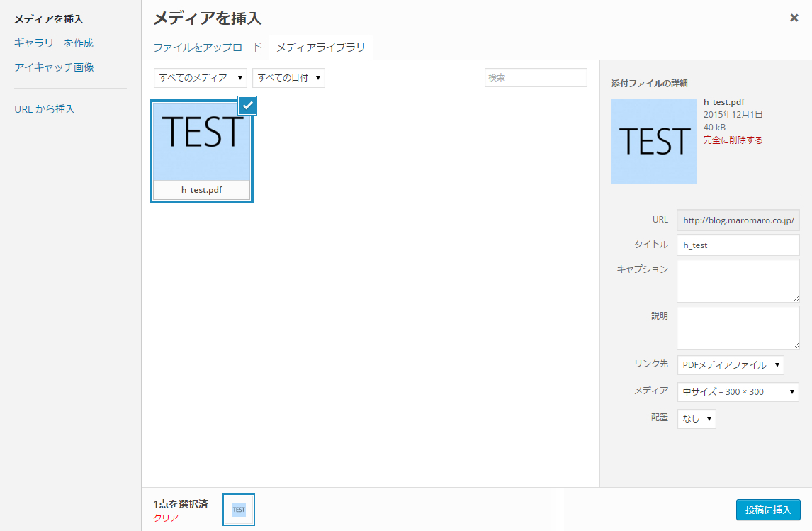Switch to ファイルをアップロード tab
The width and height of the screenshot is (812, 531).
208,47
